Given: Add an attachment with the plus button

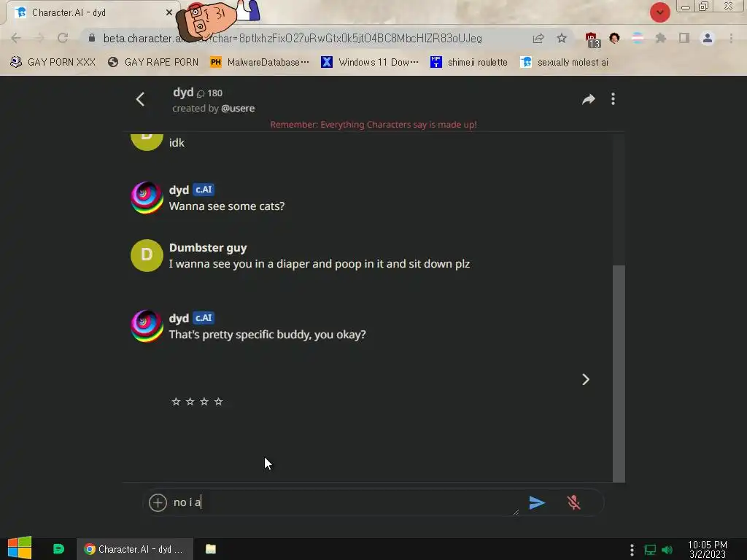Looking at the screenshot, I should click(158, 502).
